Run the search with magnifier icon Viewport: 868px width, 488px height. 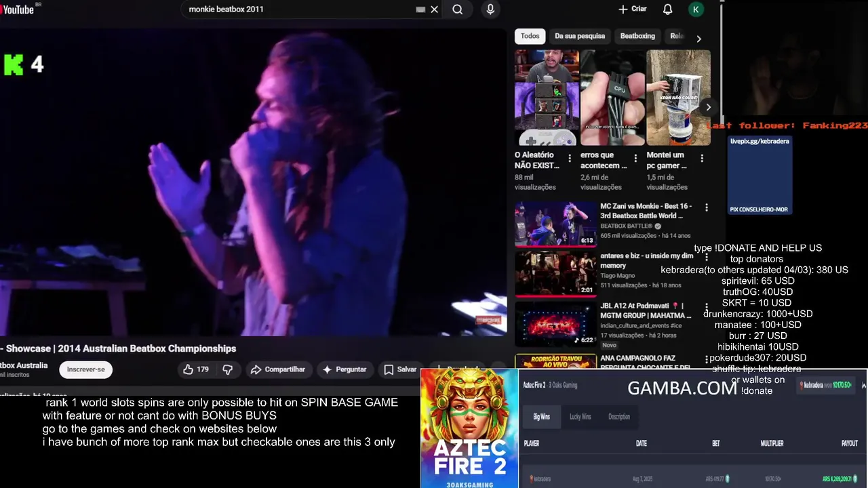point(458,9)
